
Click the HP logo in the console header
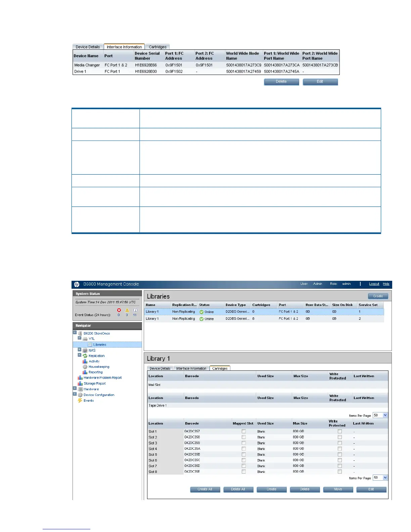(77, 284)
